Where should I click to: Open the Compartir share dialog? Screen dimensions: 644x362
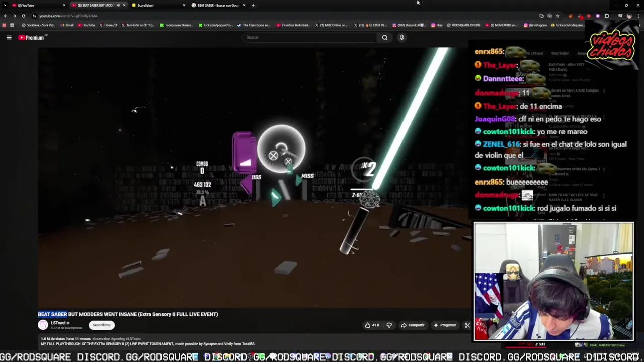point(413,325)
